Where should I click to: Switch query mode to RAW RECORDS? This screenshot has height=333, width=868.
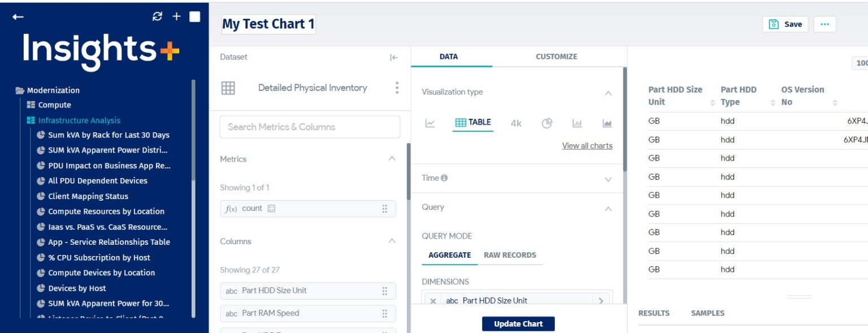510,255
